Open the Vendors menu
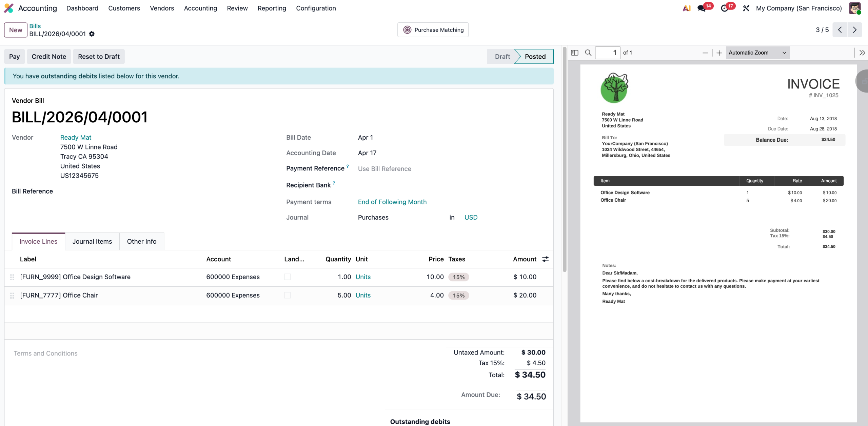This screenshot has width=868, height=426. click(162, 8)
